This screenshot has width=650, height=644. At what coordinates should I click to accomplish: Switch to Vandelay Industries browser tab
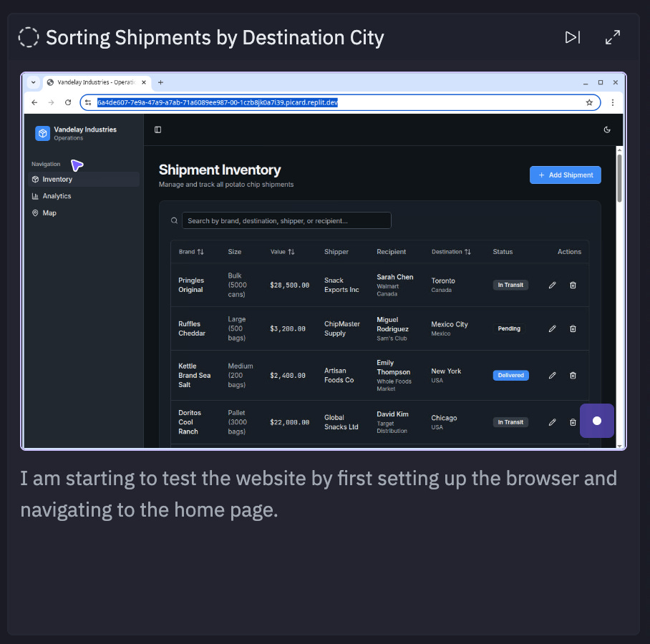(x=97, y=82)
